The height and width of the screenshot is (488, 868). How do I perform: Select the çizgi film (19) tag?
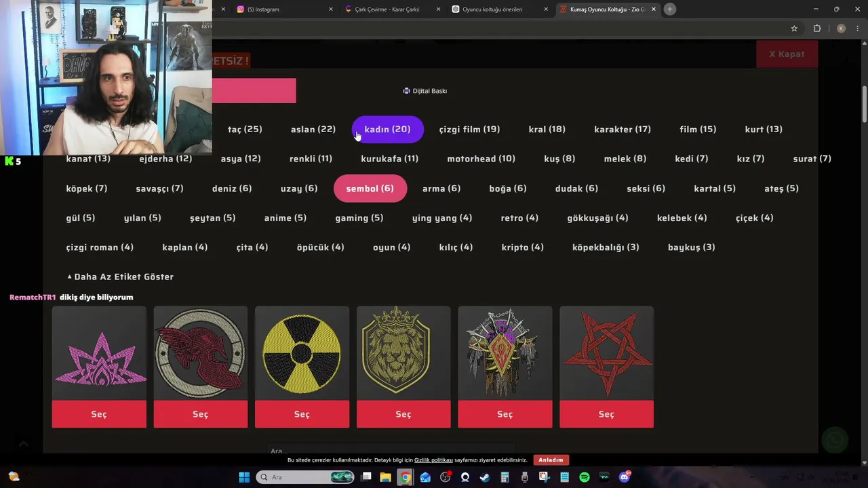469,129
